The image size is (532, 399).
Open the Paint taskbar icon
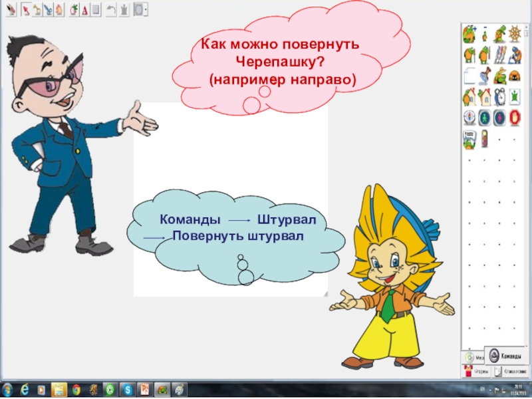[x=180, y=390]
